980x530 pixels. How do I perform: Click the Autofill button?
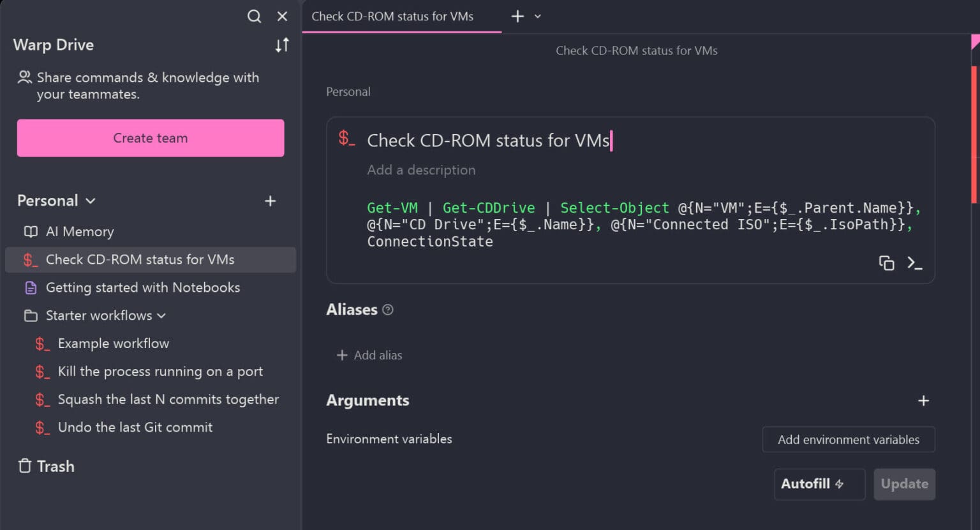pyautogui.click(x=819, y=484)
